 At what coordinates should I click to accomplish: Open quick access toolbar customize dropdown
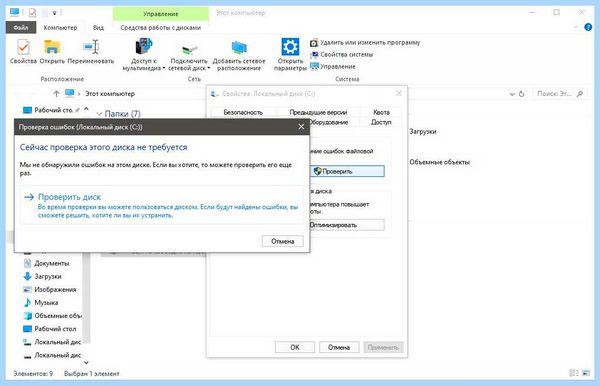[x=54, y=13]
